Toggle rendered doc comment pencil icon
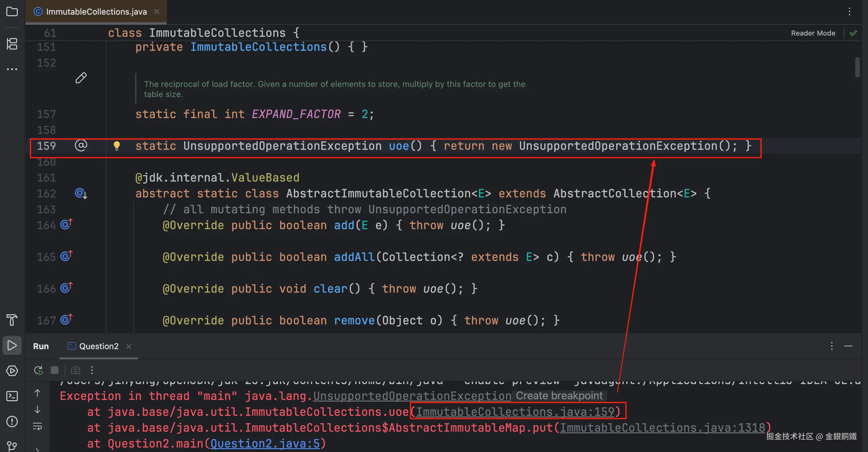Screen dimensions: 868x452 81,78
